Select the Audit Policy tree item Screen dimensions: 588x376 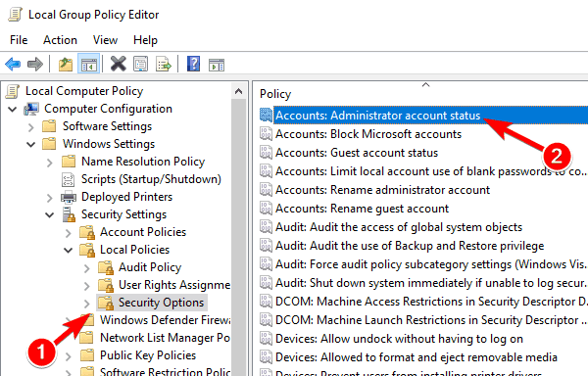(150, 267)
